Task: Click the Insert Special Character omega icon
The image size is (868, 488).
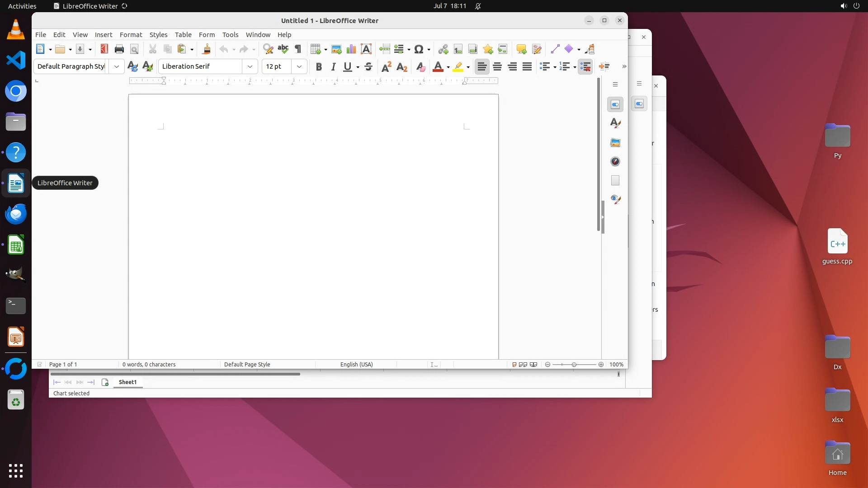Action: (419, 49)
